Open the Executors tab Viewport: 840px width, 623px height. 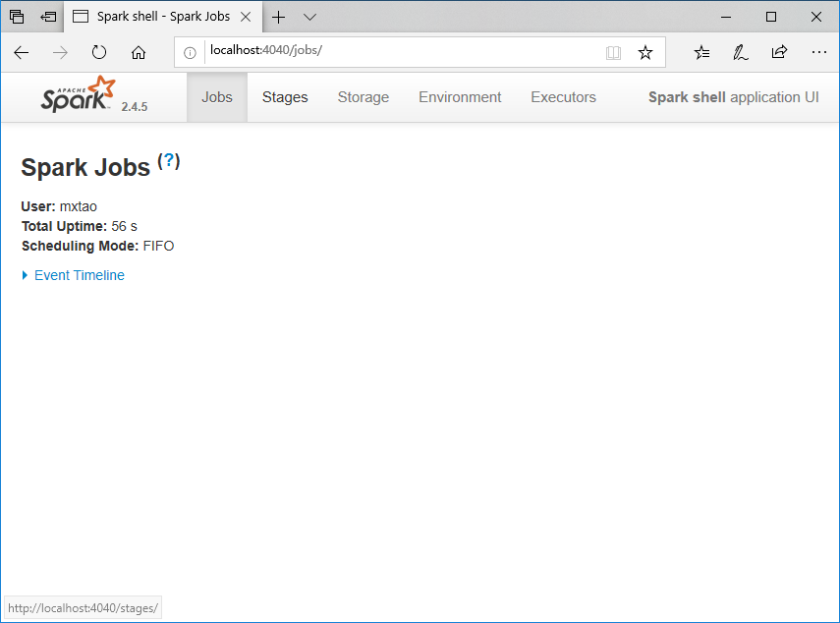(x=563, y=97)
